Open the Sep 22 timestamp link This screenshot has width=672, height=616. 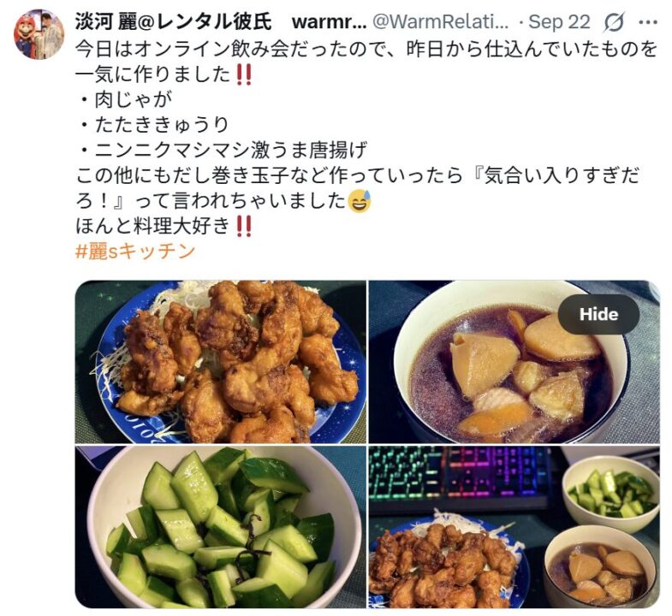pos(559,21)
